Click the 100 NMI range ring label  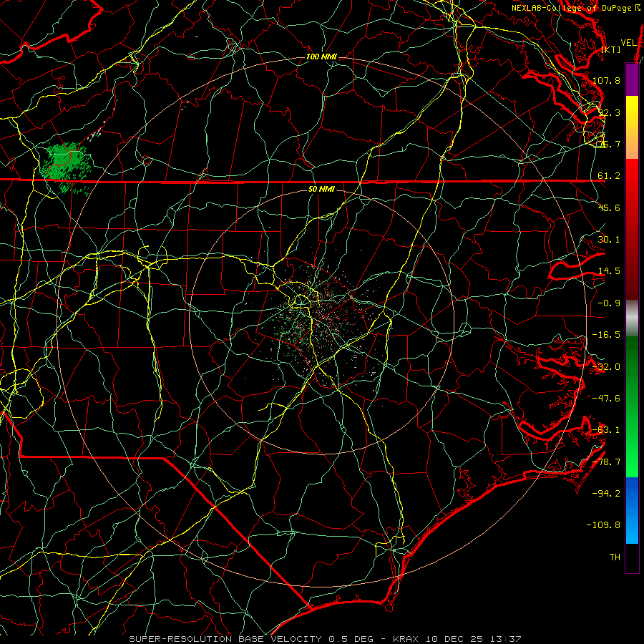321,57
